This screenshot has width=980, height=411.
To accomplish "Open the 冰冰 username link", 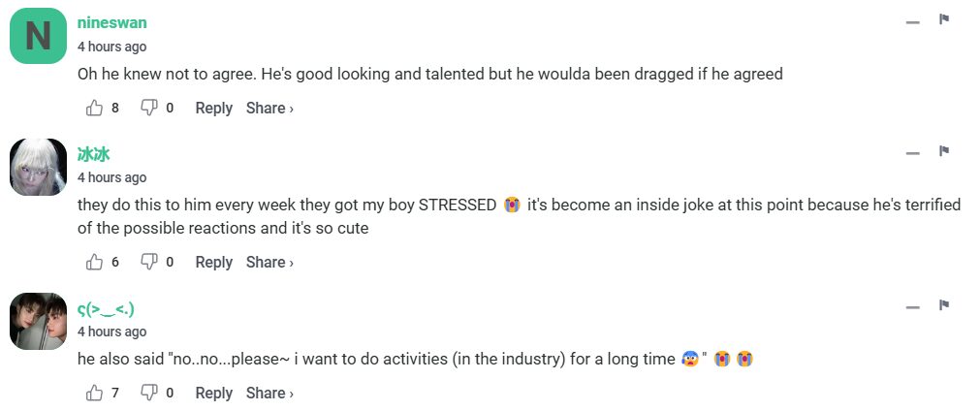I will [94, 154].
